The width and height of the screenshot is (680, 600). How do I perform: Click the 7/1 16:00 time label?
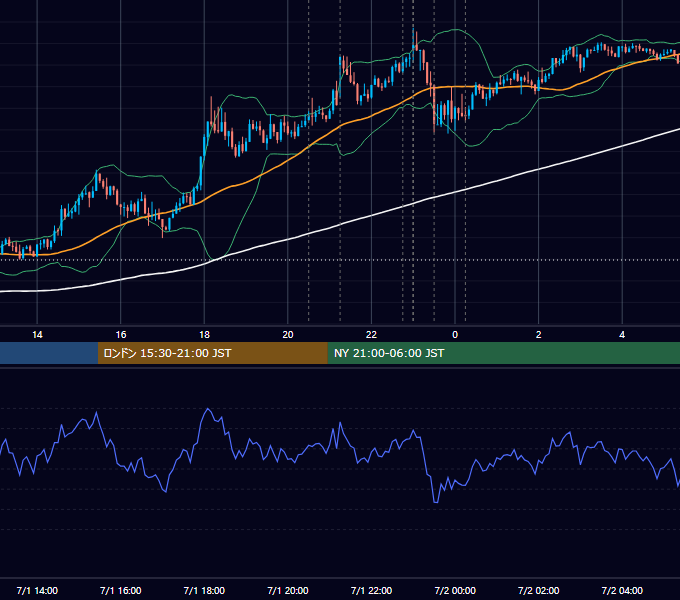pyautogui.click(x=121, y=590)
